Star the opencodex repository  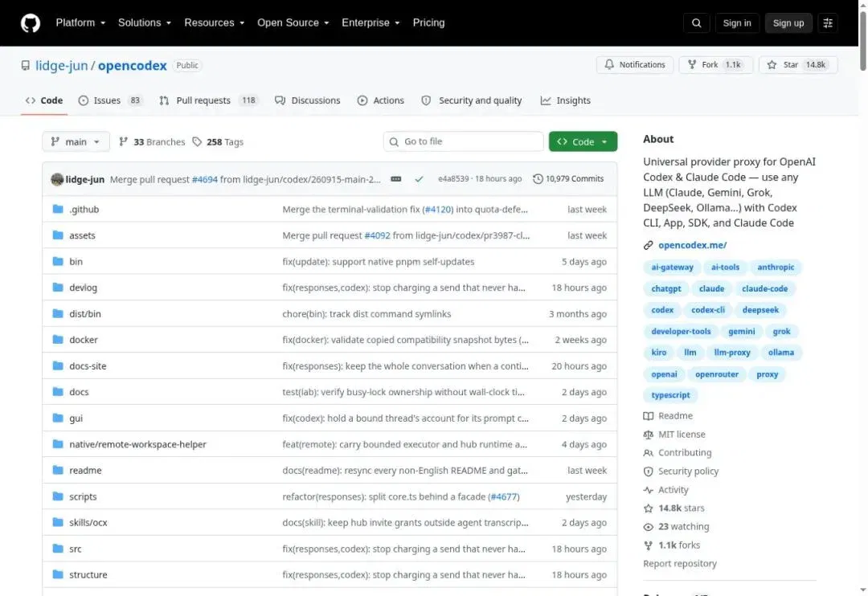click(798, 65)
